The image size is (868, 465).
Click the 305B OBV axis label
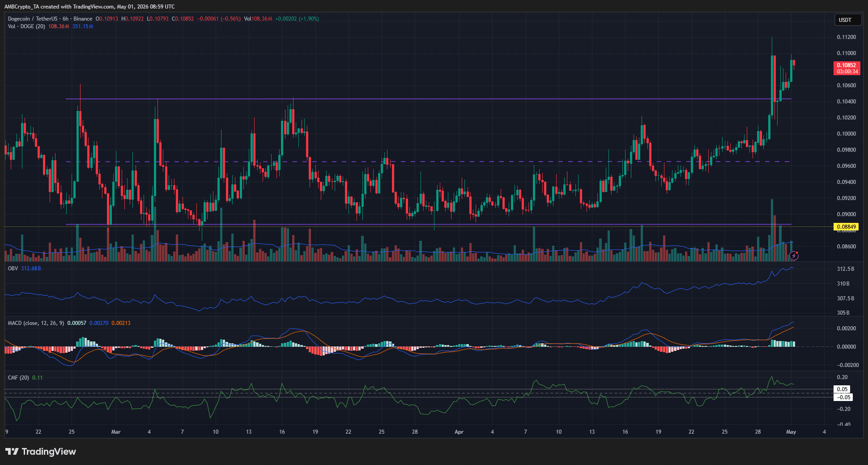(x=843, y=313)
